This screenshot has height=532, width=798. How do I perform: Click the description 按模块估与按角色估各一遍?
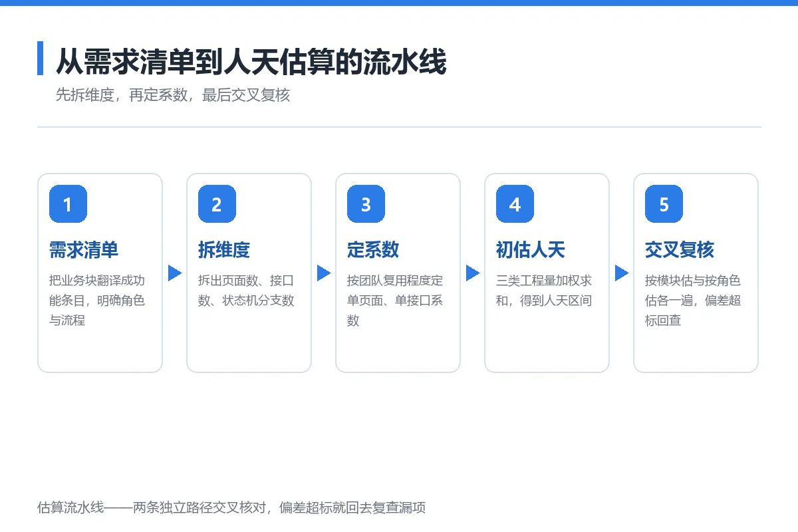click(693, 301)
